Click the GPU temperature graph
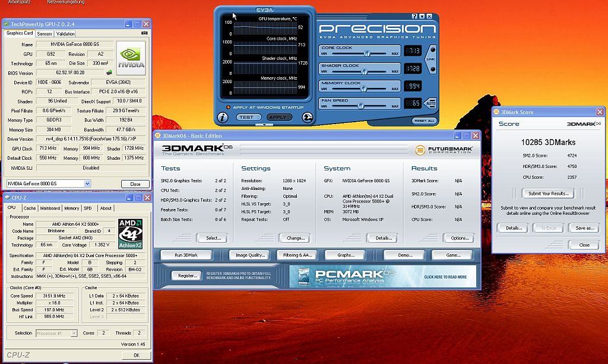 (265, 28)
